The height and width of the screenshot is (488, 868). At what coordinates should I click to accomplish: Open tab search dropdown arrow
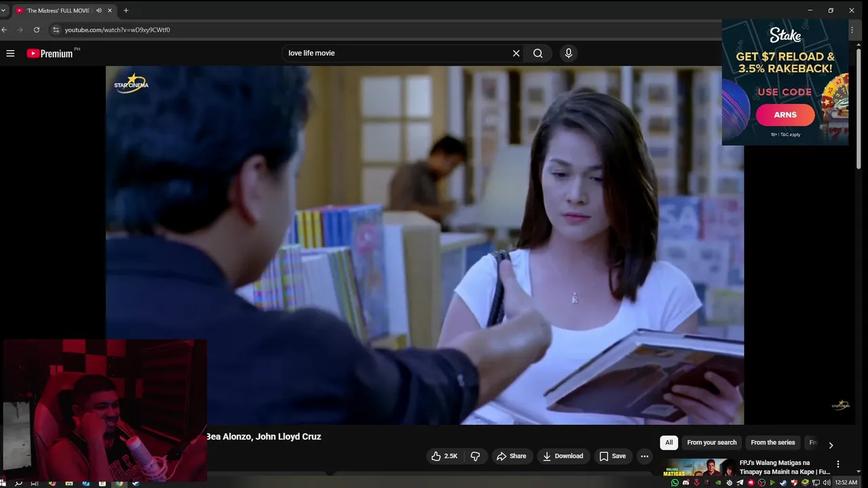click(x=3, y=10)
